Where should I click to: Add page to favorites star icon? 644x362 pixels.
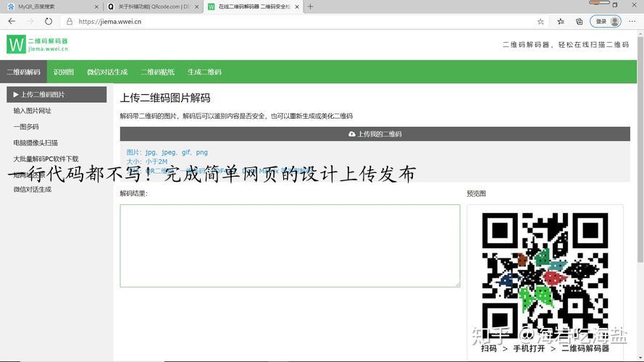click(540, 21)
